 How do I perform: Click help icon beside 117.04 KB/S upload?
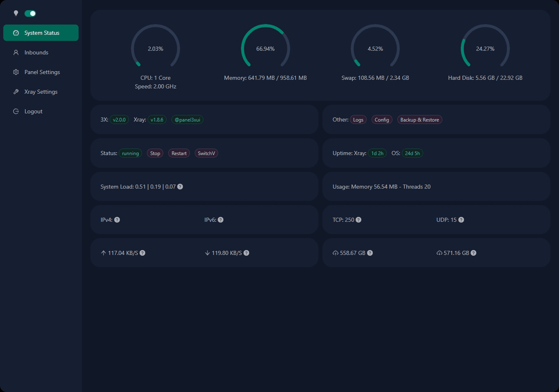142,253
